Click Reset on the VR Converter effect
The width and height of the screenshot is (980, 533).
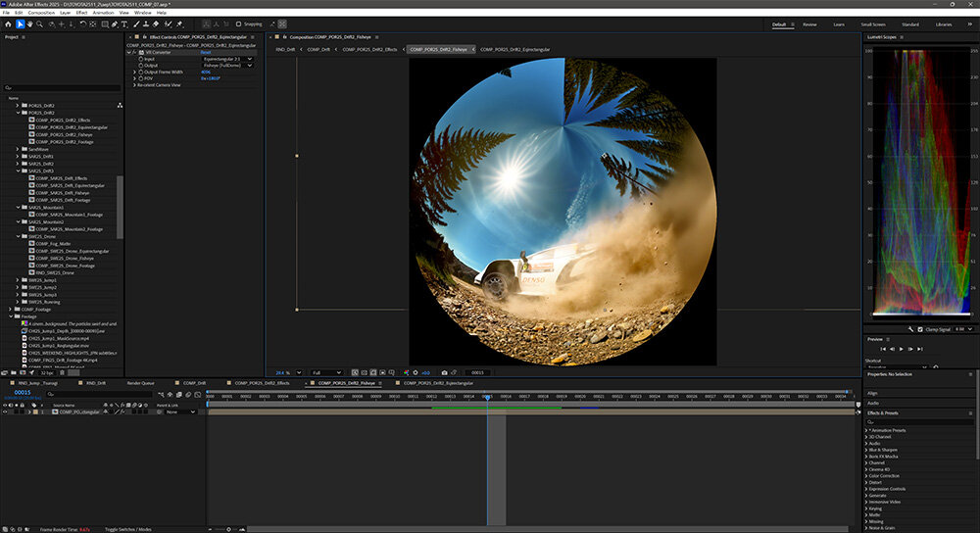(x=207, y=52)
